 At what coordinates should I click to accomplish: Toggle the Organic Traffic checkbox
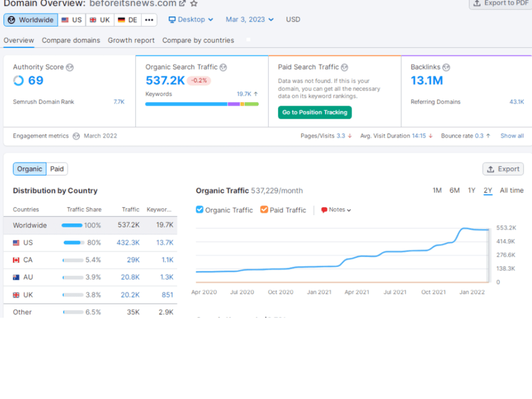pos(199,210)
